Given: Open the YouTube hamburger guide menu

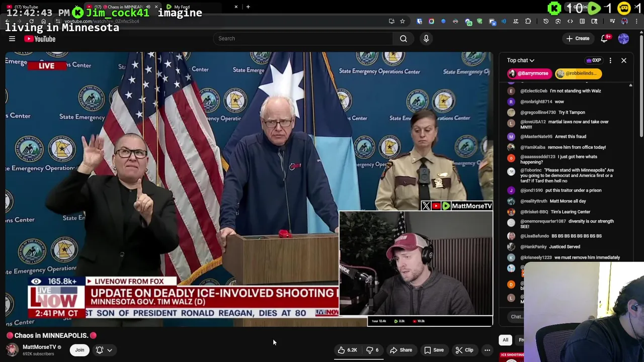Looking at the screenshot, I should point(12,39).
